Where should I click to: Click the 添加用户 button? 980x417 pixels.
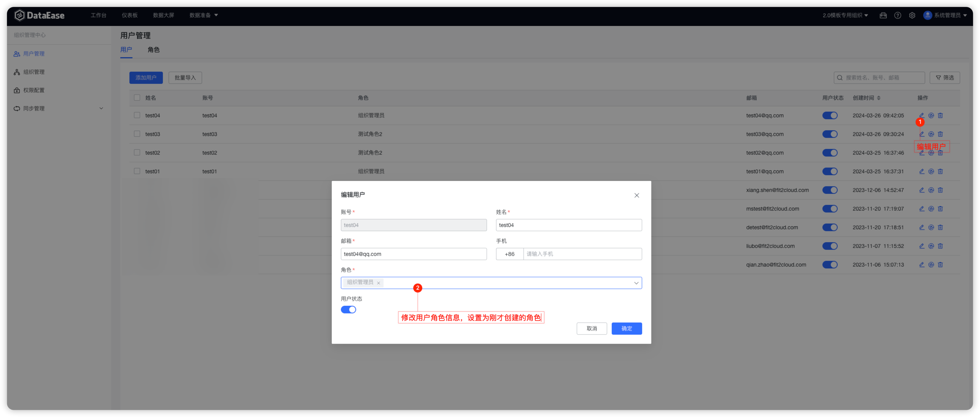[x=146, y=78]
